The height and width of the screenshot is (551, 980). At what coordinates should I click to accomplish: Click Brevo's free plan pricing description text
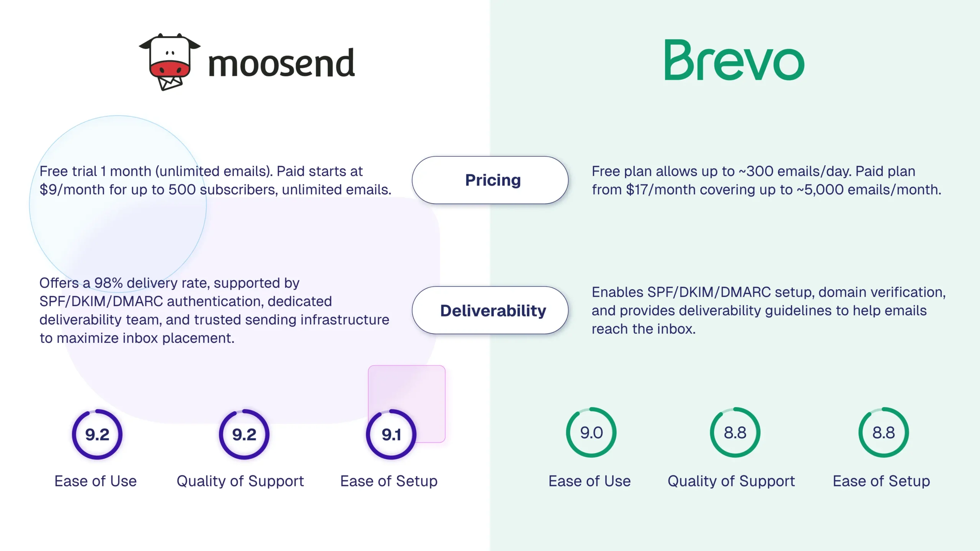tap(766, 180)
